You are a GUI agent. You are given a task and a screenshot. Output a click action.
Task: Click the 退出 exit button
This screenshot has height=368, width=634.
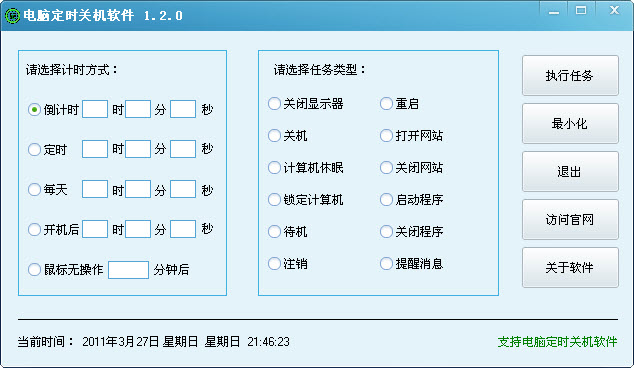[x=570, y=172]
